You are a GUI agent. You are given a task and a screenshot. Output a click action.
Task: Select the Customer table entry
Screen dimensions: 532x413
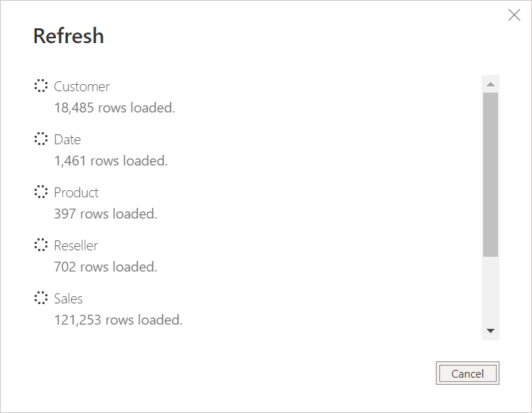pos(82,86)
